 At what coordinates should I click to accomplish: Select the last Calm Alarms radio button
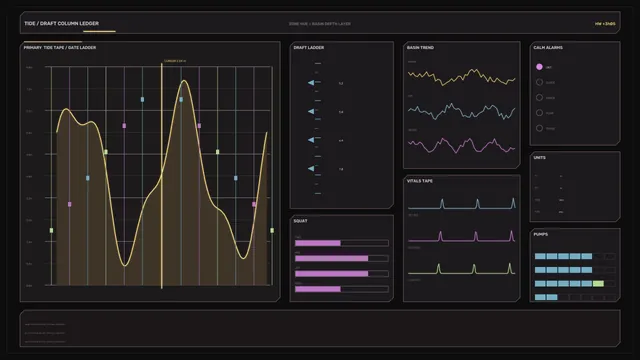[539, 128]
